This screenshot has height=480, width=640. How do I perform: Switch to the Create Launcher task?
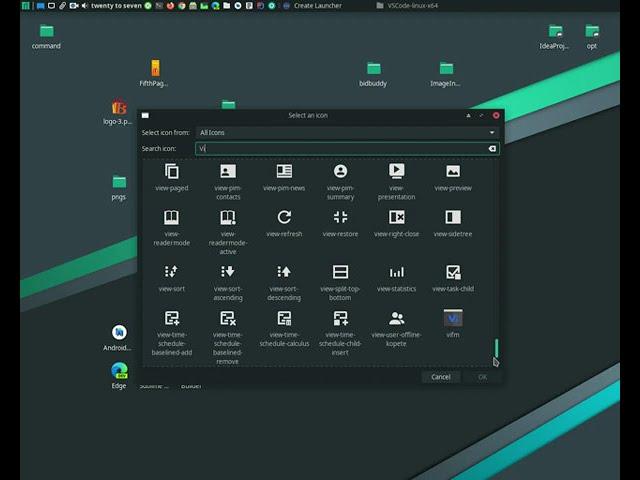tap(313, 6)
